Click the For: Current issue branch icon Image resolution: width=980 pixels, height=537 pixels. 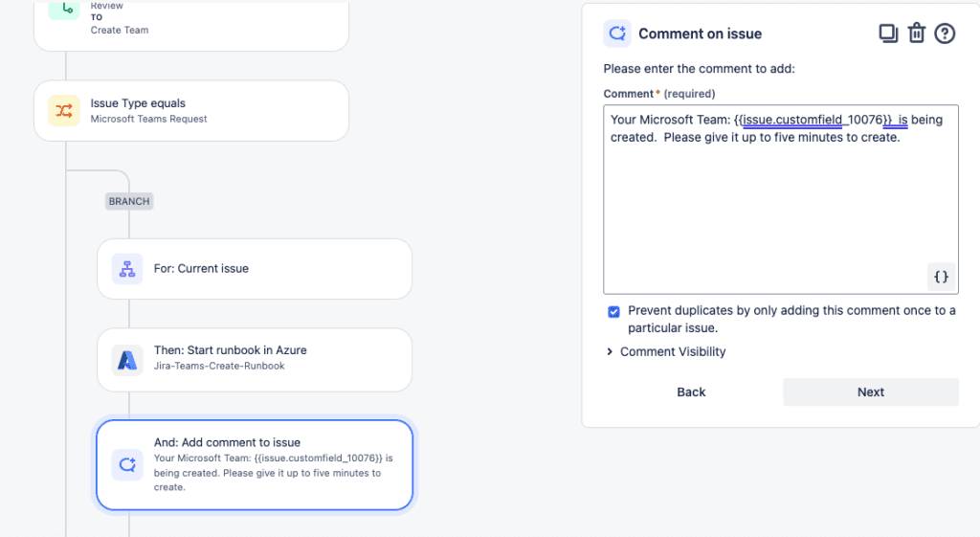[127, 269]
